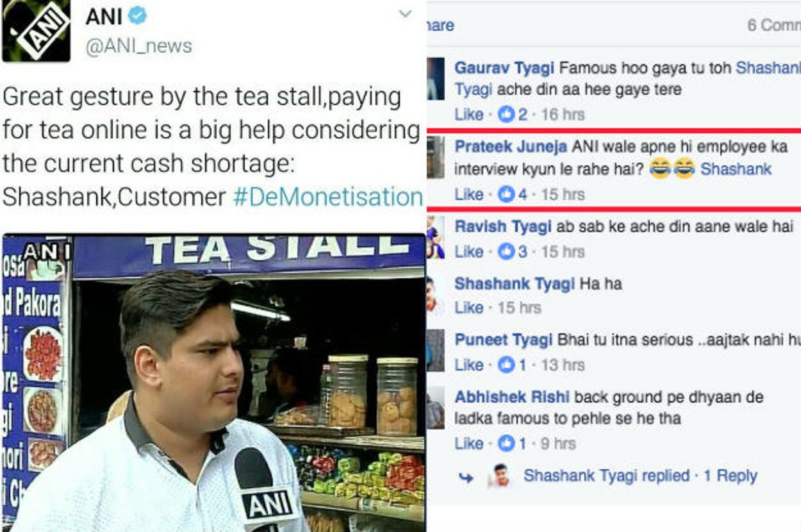Click the Shashank tag in Prateek's comment
Viewport: 801px width, 532px height.
pos(736,170)
